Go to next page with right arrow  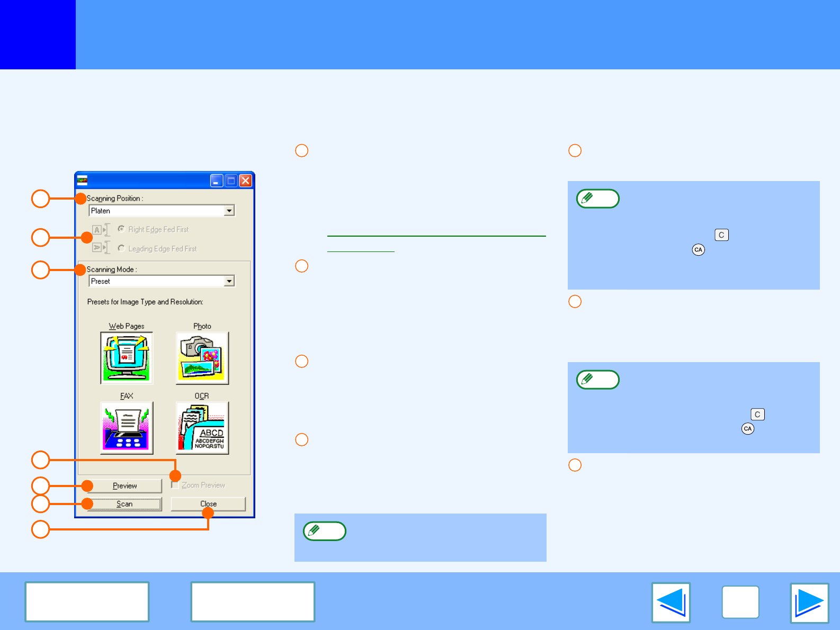(x=809, y=602)
